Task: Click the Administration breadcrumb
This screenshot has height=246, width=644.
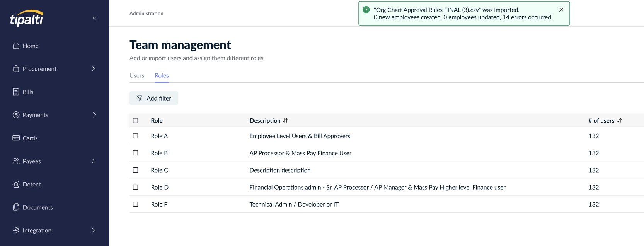Action: [147, 13]
